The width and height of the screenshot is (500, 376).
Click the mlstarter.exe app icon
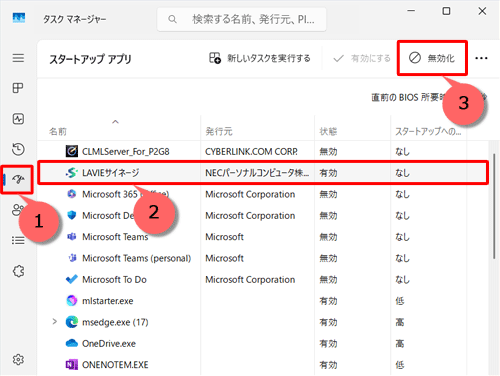(72, 301)
